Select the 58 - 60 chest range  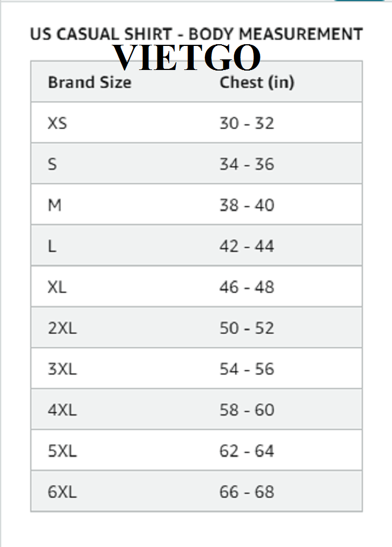pyautogui.click(x=246, y=410)
